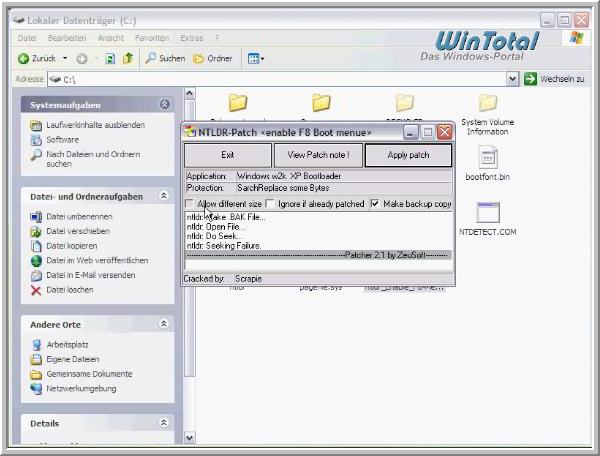Click the Datei in E-Mail versenden icon
Screen dimensions: 600x456
pyautogui.click(x=36, y=275)
